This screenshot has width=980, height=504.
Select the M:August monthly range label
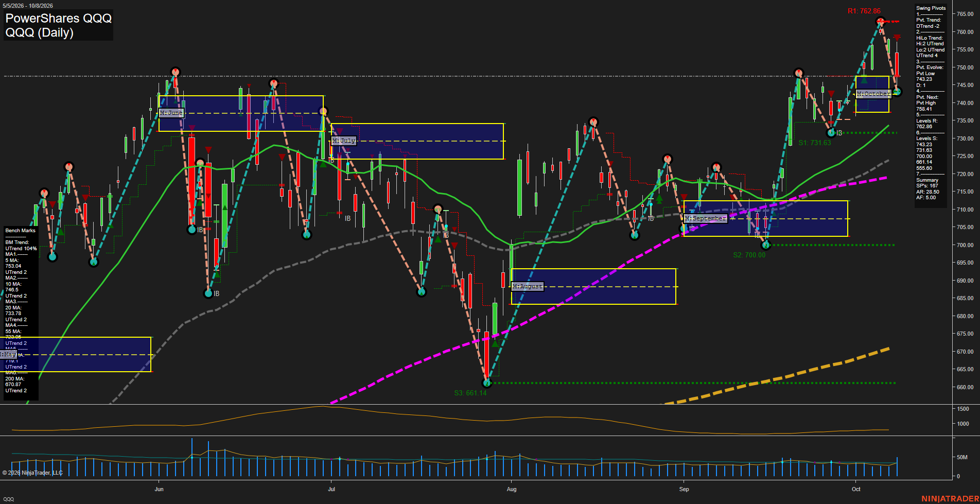point(528,286)
